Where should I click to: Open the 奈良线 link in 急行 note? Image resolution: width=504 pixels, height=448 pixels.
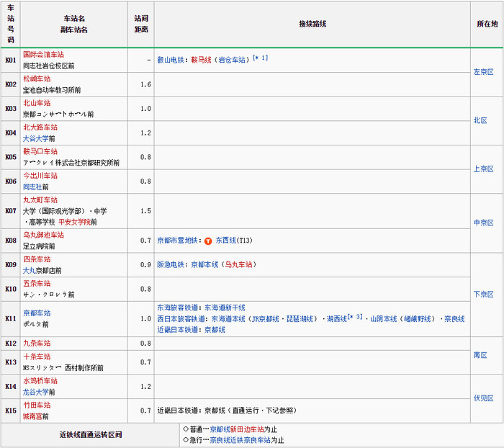click(x=220, y=440)
